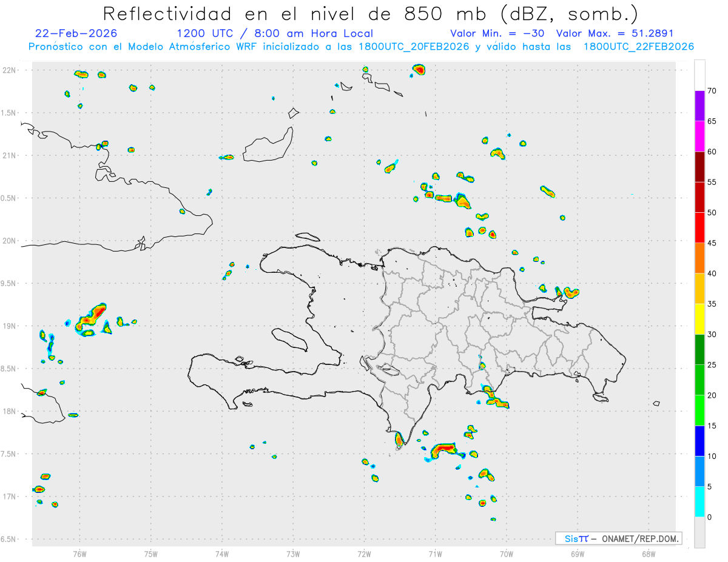Click the '1800UTC_20FEB2026' initialization time

pyautogui.click(x=414, y=47)
